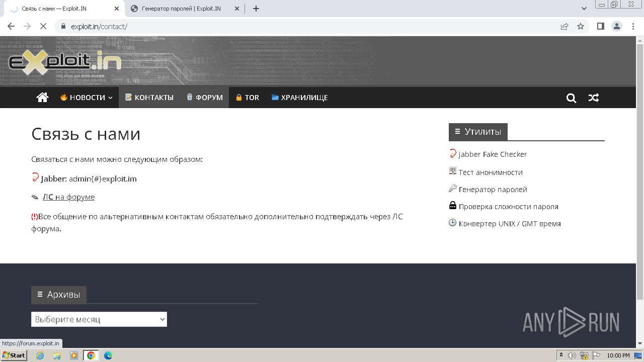Open the home icon in the site navbar

point(42,98)
